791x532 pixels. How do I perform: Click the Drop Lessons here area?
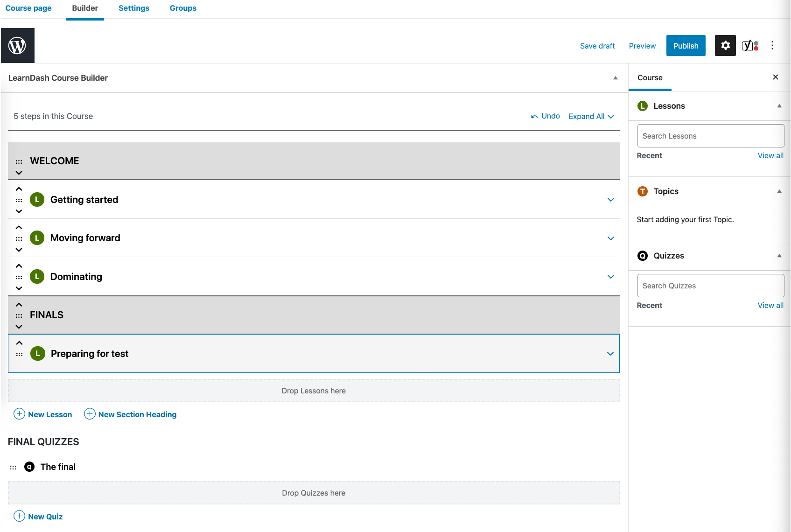(x=314, y=391)
